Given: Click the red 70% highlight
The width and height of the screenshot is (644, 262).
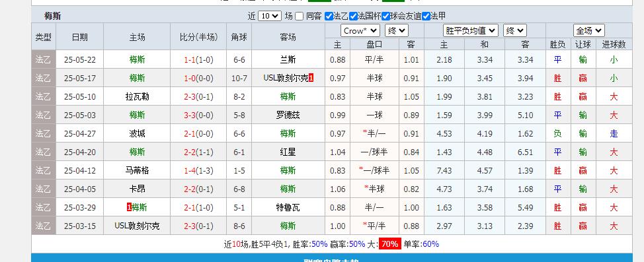Looking at the screenshot, I should pos(389,244).
